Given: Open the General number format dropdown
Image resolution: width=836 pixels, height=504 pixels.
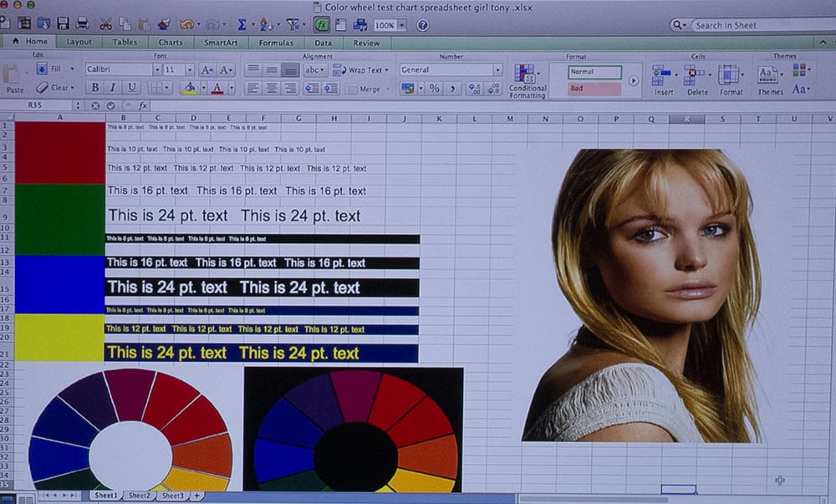Looking at the screenshot, I should (x=497, y=70).
